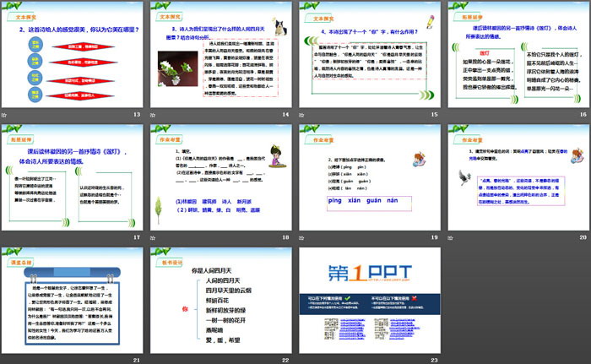Select slide 20 thumbnail with bird graphic

pyautogui.click(x=518, y=177)
